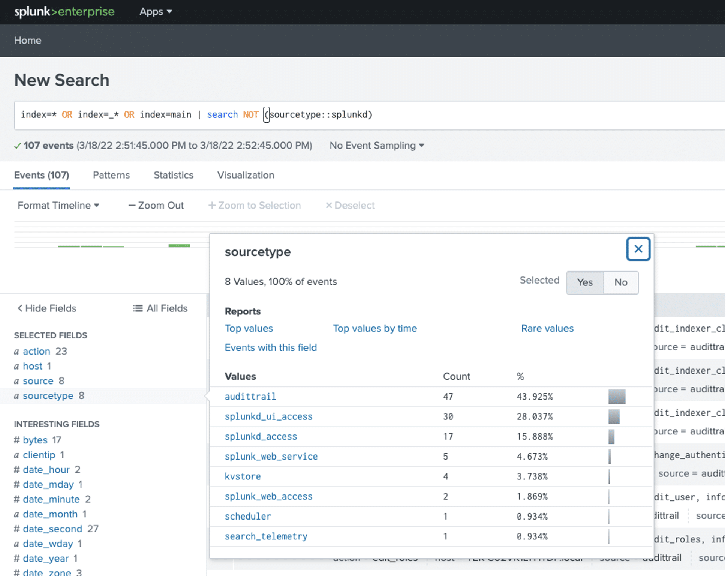Open the All Fields list
Image resolution: width=728 pixels, height=577 pixels.
click(160, 308)
